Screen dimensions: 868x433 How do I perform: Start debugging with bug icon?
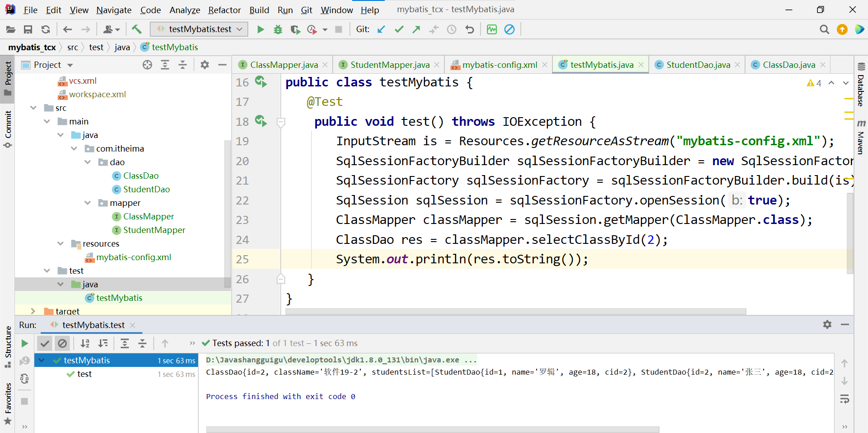[x=278, y=29]
